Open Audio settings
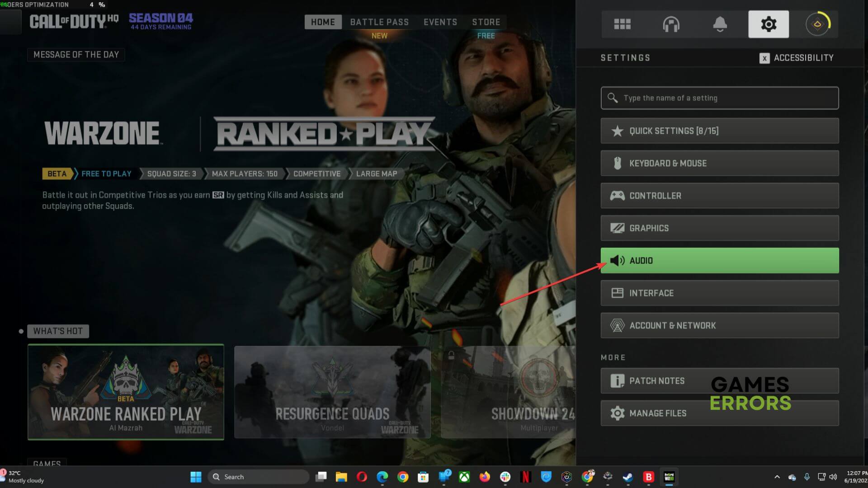 (x=719, y=260)
